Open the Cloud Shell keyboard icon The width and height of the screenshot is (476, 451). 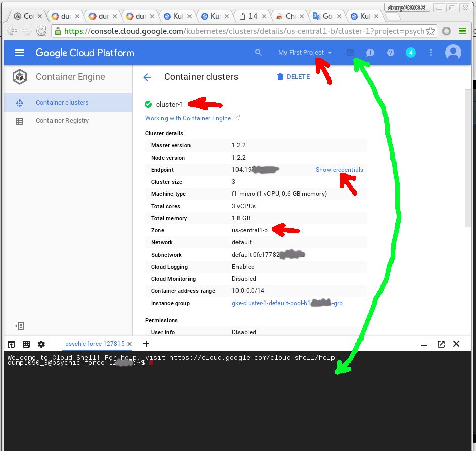coord(26,344)
